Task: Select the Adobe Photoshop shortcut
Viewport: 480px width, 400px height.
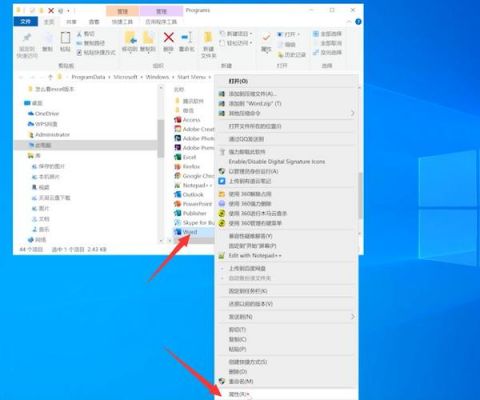Action: [x=194, y=138]
